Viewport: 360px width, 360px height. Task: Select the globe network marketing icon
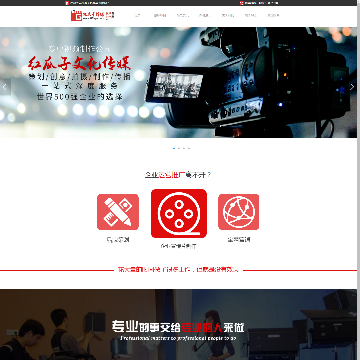(238, 212)
